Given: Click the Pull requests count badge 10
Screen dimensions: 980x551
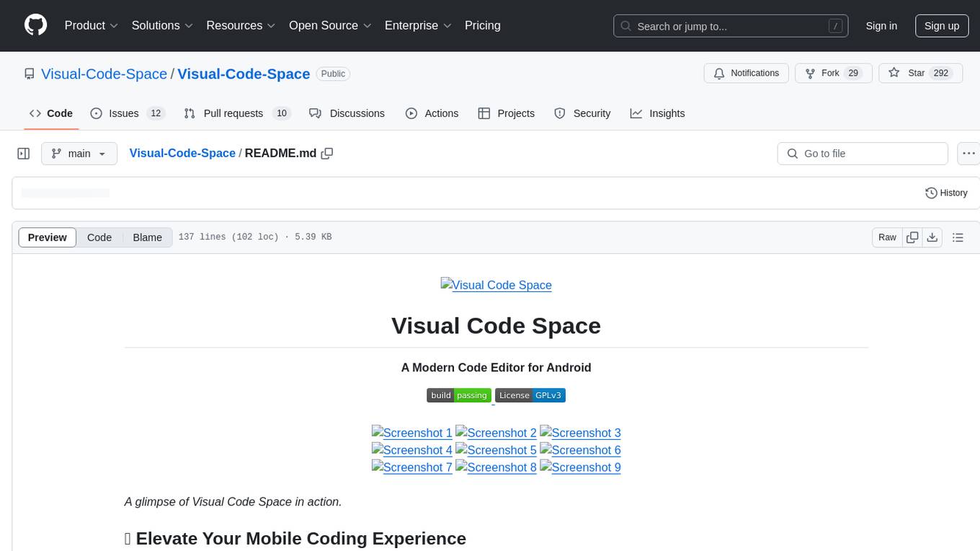Looking at the screenshot, I should pos(282,113).
